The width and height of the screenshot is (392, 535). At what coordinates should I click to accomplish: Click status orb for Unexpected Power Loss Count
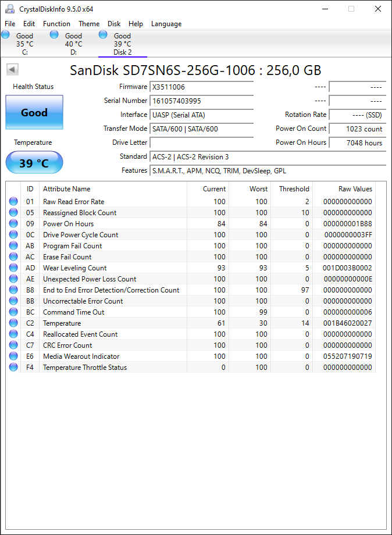[x=13, y=279]
